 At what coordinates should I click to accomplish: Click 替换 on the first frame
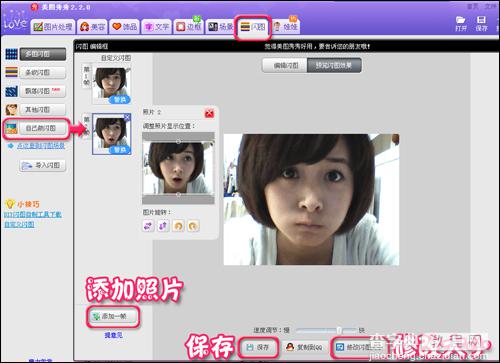(x=120, y=100)
